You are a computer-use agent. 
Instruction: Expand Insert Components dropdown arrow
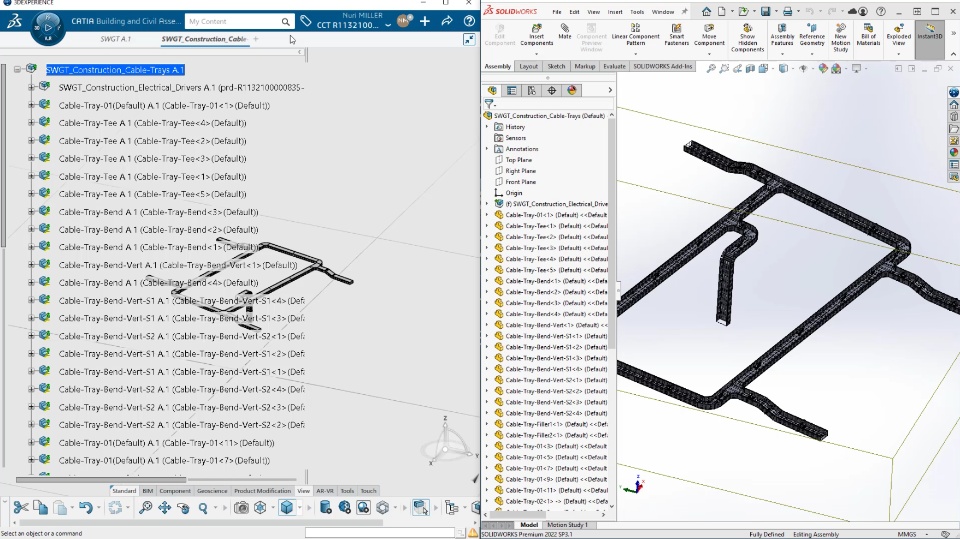[x=536, y=53]
